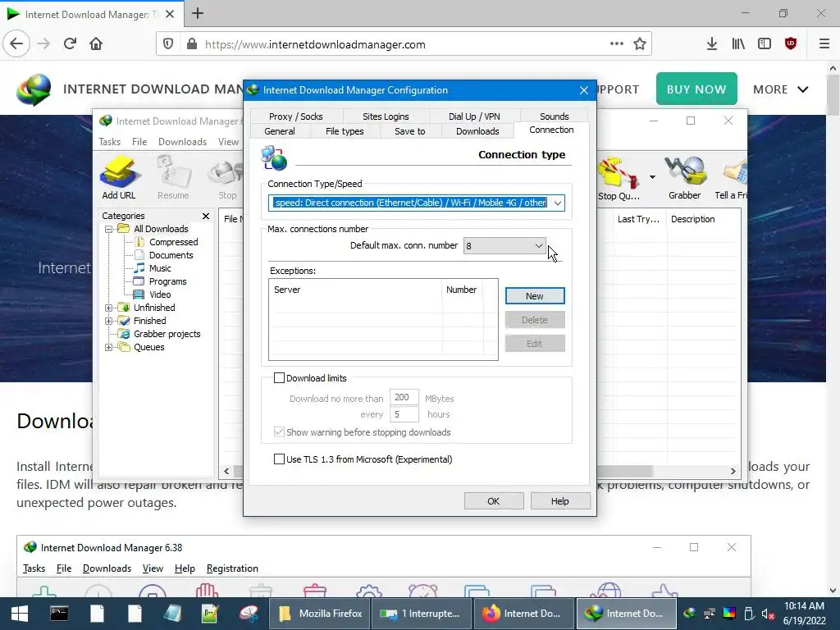Click Stop Queue icon in IDM toolbar
Screen dimensions: 840x630
coord(619,177)
